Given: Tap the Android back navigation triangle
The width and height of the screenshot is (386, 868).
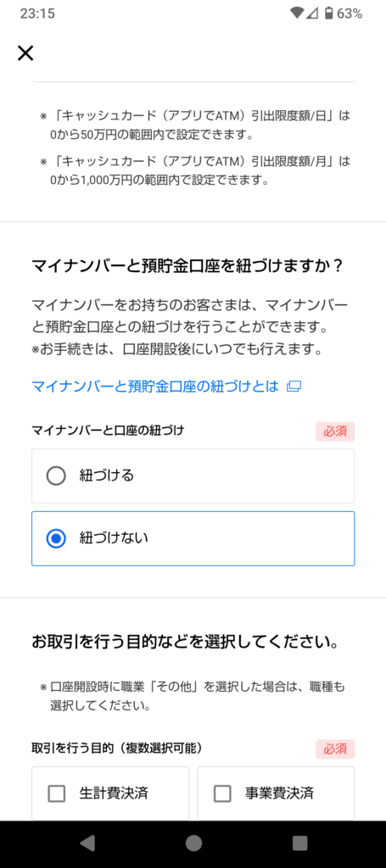Looking at the screenshot, I should click(87, 843).
